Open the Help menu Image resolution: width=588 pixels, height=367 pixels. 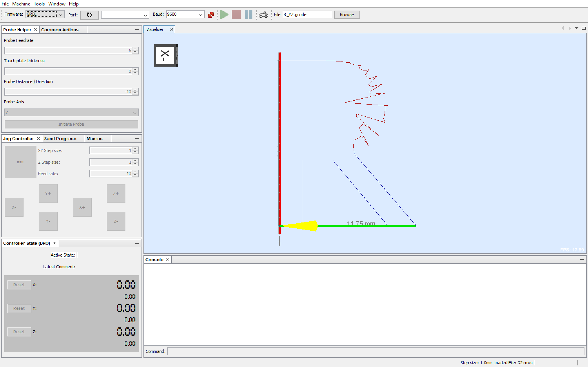[74, 4]
